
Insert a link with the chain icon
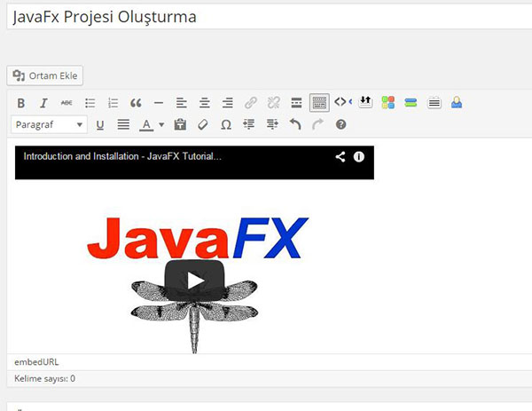(251, 103)
